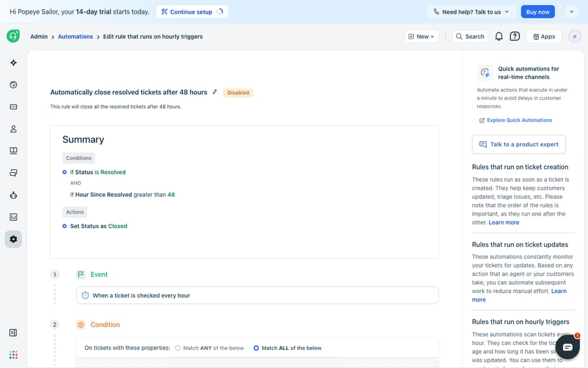Screen dimensions: 588x368
Task: Open the dashboard gauge sidebar icon
Action: coord(14,85)
